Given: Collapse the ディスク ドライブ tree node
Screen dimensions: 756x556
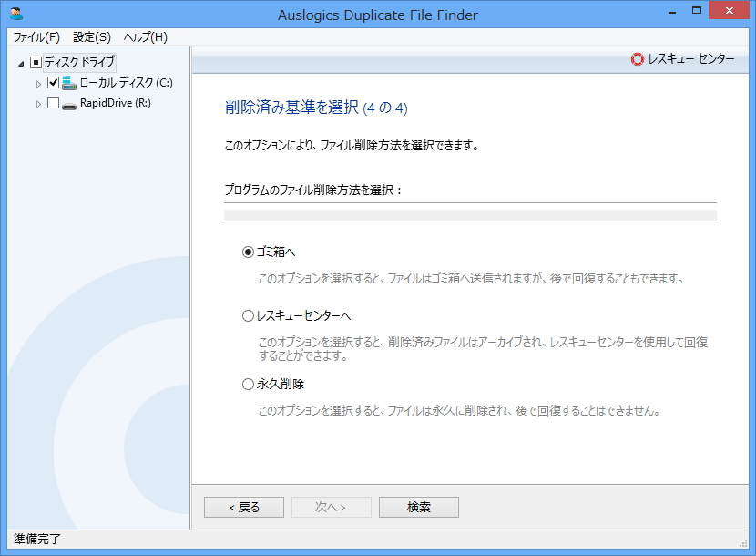Looking at the screenshot, I should coord(21,63).
